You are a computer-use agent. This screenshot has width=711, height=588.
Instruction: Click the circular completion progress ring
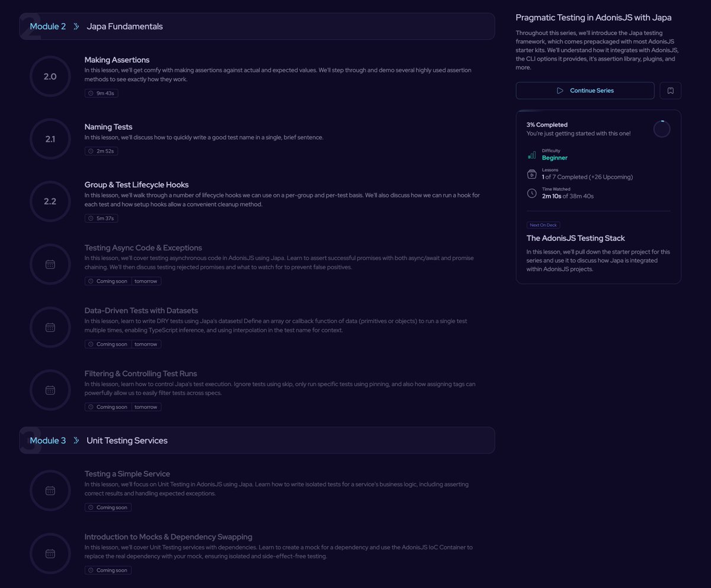[x=662, y=129]
